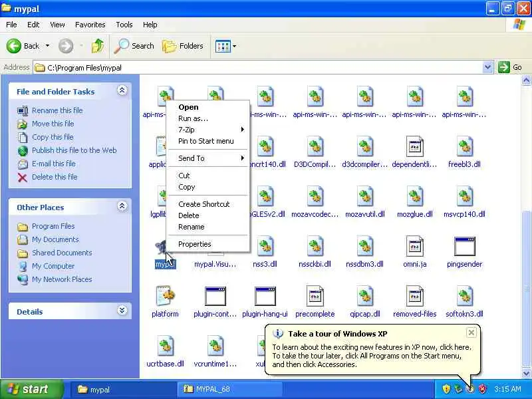532x399 pixels.
Task: Go to My Network Places
Action: (62, 279)
